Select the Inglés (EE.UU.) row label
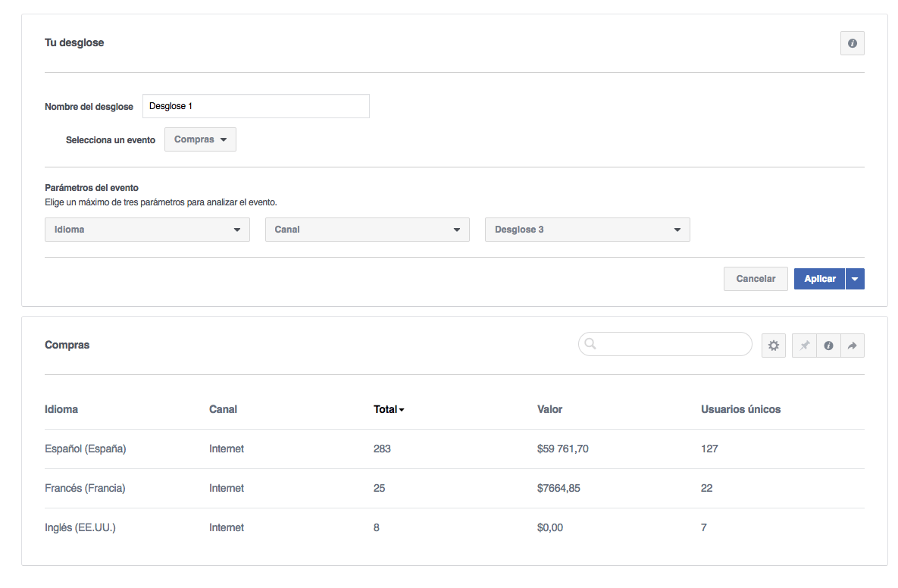Viewport: 898px width, 588px height. (80, 528)
